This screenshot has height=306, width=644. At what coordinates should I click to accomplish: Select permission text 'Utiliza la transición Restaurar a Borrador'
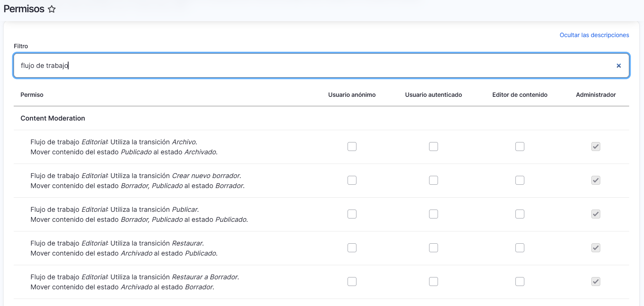click(175, 277)
